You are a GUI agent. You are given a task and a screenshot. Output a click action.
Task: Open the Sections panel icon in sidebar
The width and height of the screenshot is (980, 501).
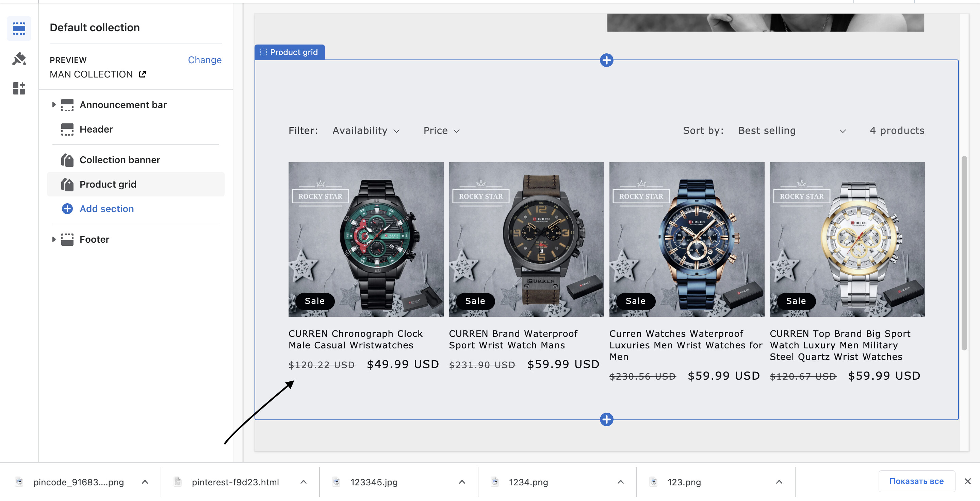[19, 29]
